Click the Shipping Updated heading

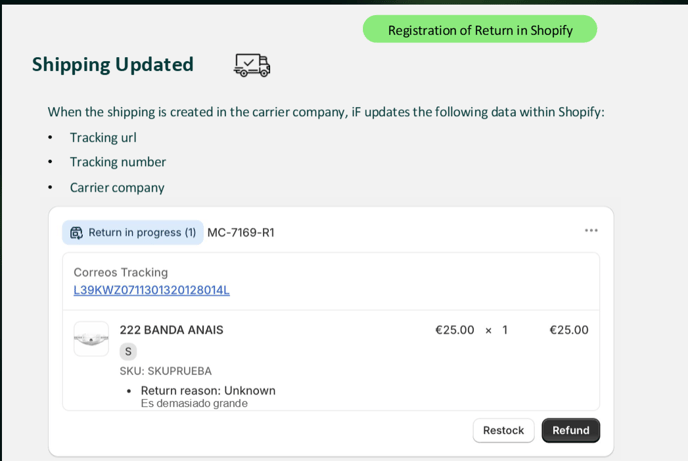113,64
